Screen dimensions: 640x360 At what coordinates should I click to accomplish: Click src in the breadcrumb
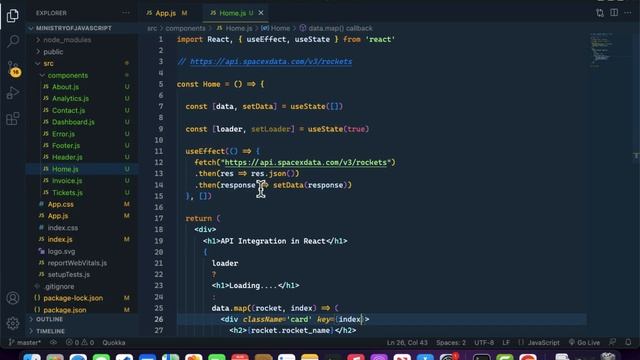click(152, 28)
